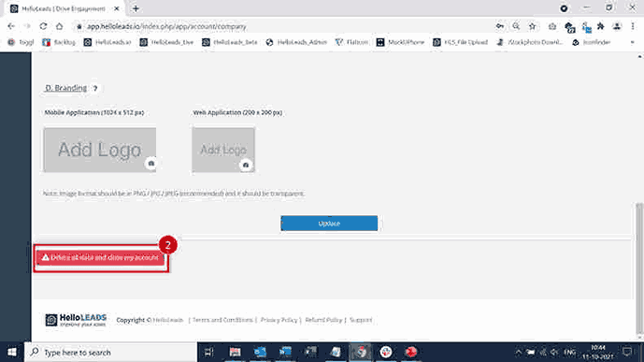Click the Mobile Application Add Logo placeholder
The height and width of the screenshot is (362, 644).
[x=100, y=150]
